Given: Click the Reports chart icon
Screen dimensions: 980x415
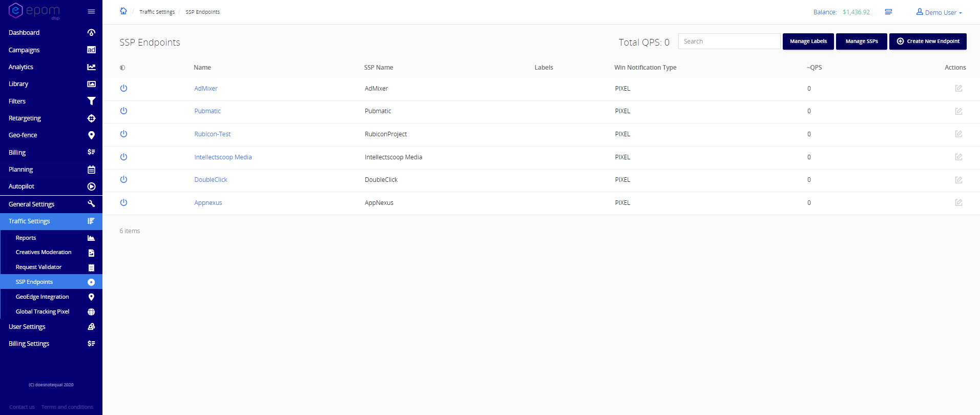Looking at the screenshot, I should [x=91, y=238].
